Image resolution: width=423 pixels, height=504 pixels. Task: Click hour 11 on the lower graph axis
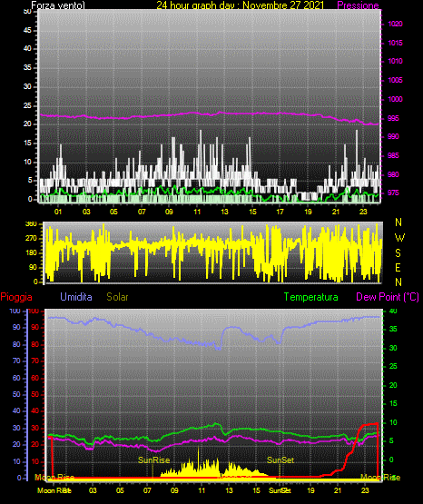[x=202, y=490]
